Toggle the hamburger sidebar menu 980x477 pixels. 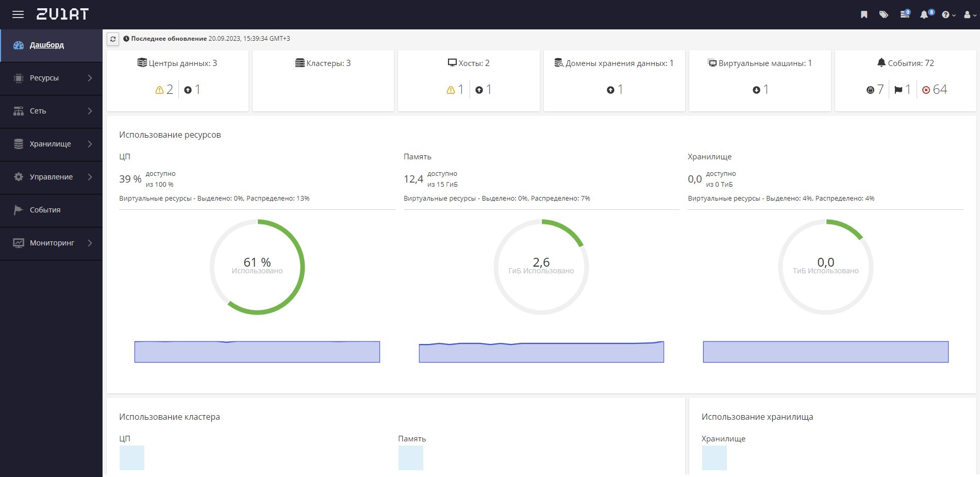[x=18, y=14]
